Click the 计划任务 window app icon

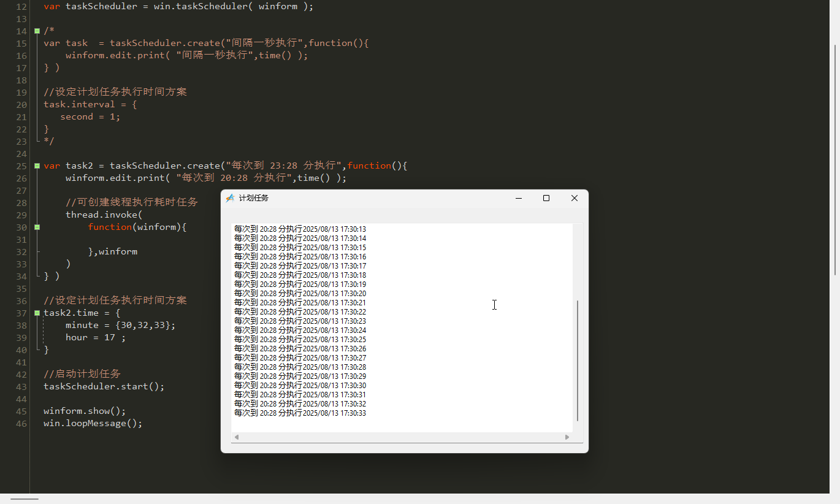click(x=230, y=198)
